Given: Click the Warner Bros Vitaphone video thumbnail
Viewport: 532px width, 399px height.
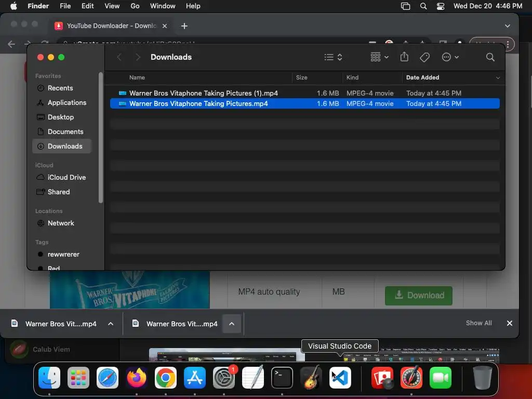Looking at the screenshot, I should pos(129,290).
